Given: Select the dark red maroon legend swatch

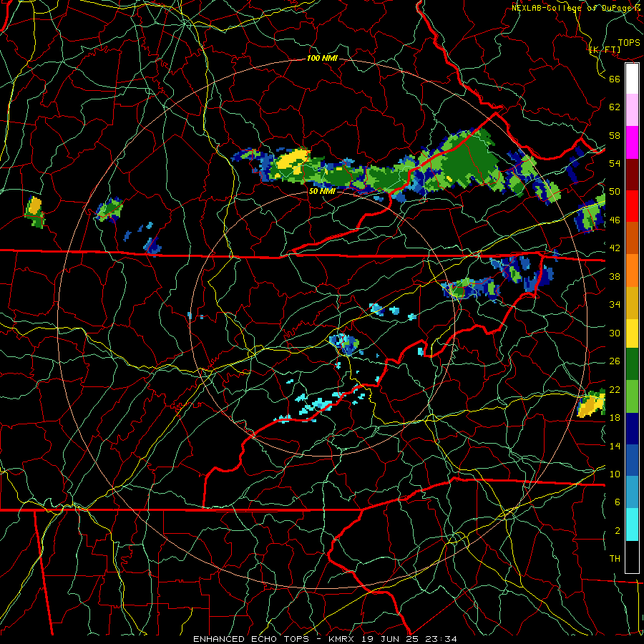Looking at the screenshot, I should 632,175.
